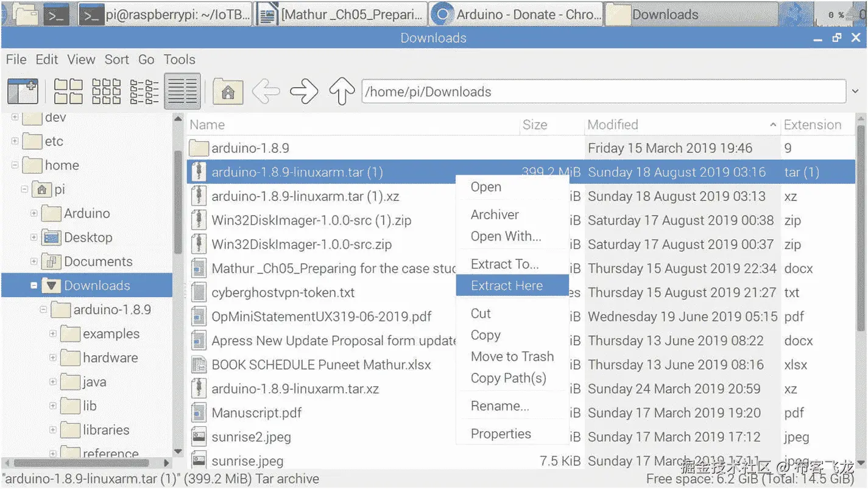Open new window toolbar icon
This screenshot has width=868, height=489.
(23, 91)
